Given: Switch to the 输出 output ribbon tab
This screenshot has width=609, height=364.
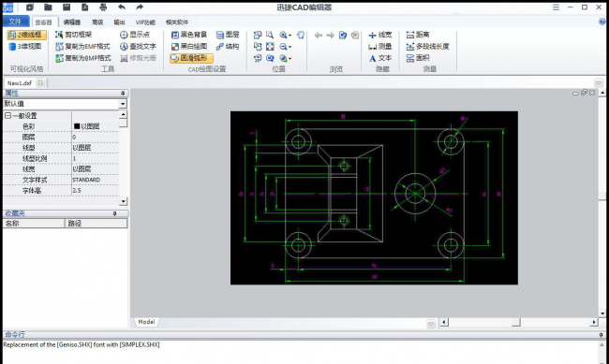Looking at the screenshot, I should (x=119, y=22).
